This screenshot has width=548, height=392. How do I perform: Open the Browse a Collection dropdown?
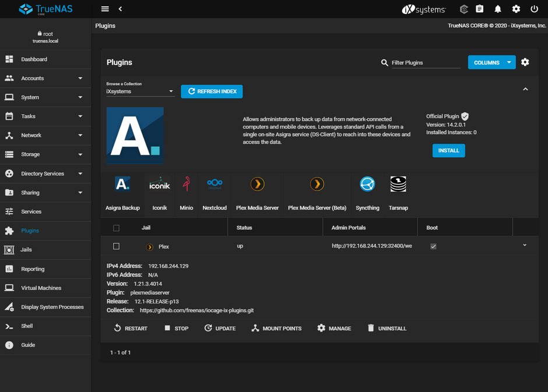click(140, 91)
